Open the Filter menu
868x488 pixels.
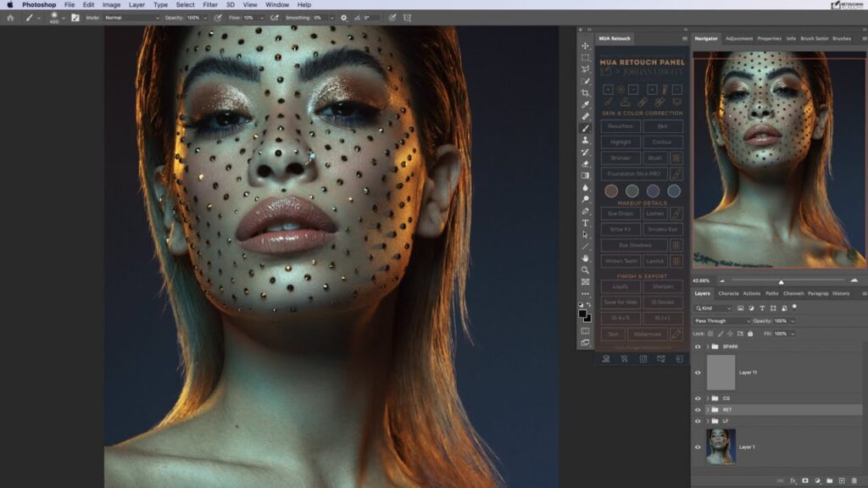coord(210,5)
